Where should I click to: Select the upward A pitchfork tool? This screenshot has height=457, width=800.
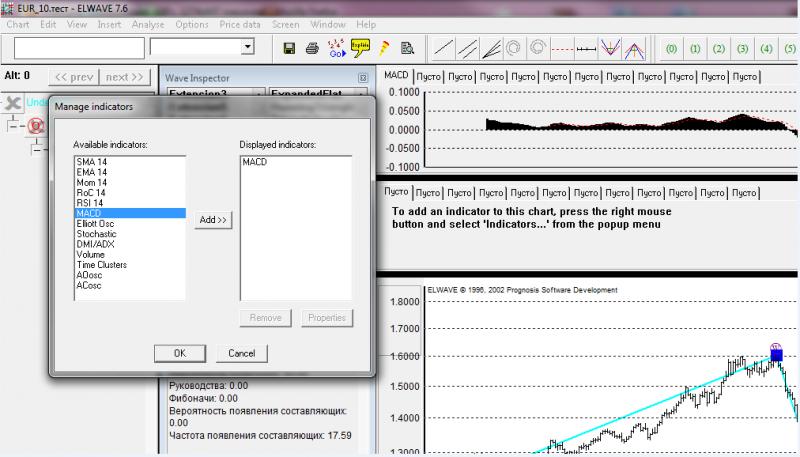634,49
